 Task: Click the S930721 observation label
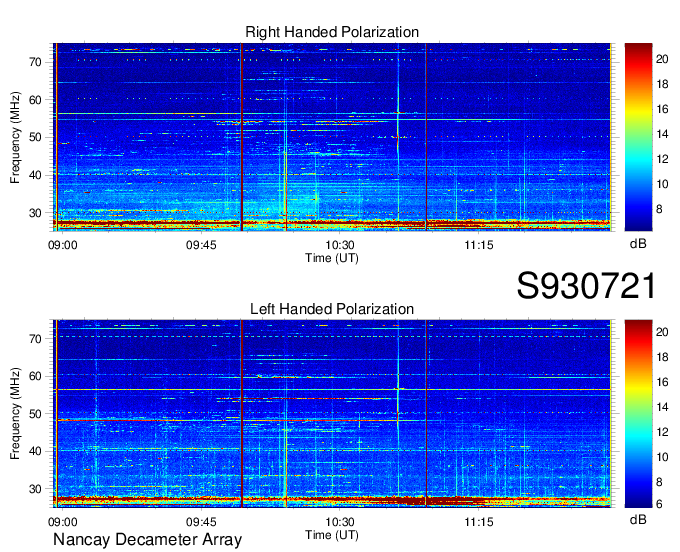[x=586, y=286]
